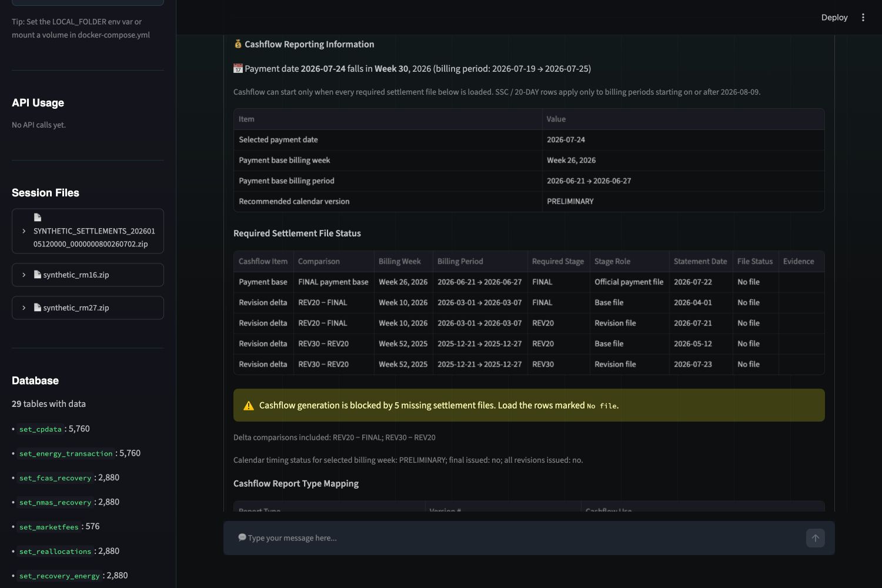Select the 'FINAL payment base' comparison cell
882x588 pixels.
tap(333, 282)
